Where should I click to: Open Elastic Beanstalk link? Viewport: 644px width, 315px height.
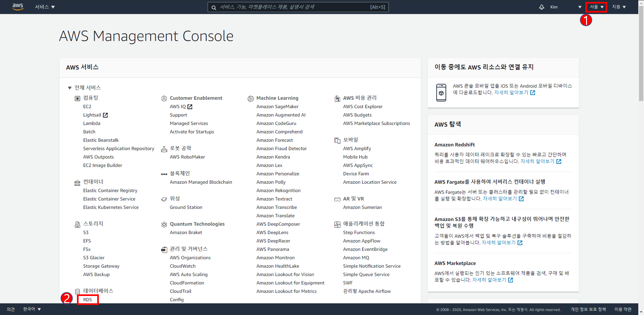tap(101, 140)
